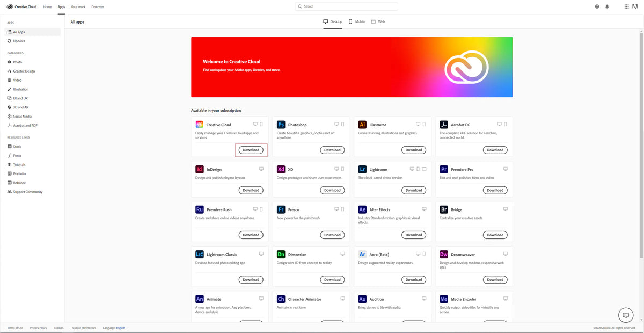Image resolution: width=644 pixels, height=333 pixels.
Task: Open the Home menu item
Action: (47, 7)
